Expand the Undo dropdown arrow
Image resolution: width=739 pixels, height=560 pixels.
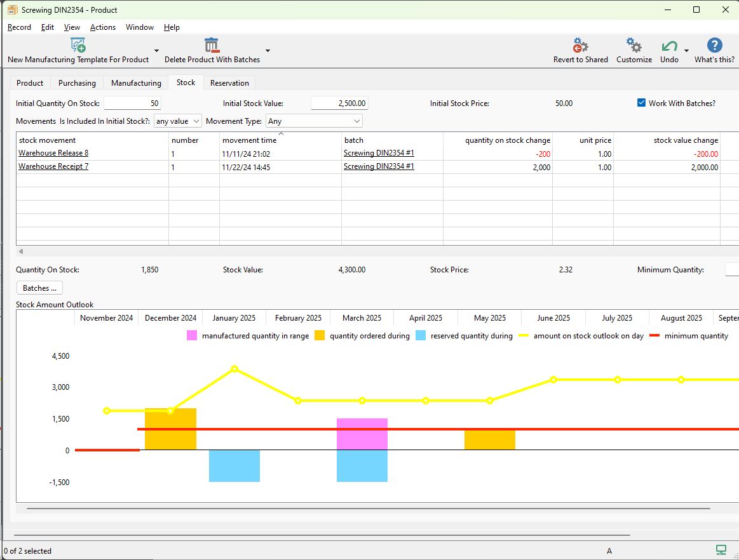click(x=687, y=51)
